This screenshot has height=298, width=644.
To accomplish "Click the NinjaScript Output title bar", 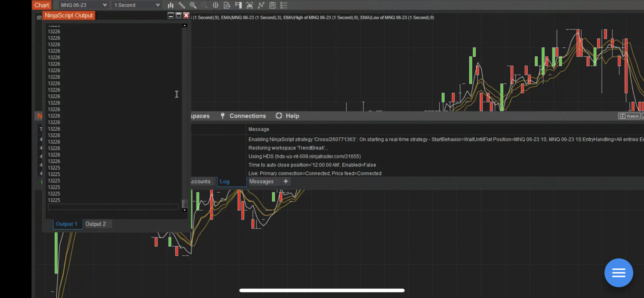I will coord(69,15).
